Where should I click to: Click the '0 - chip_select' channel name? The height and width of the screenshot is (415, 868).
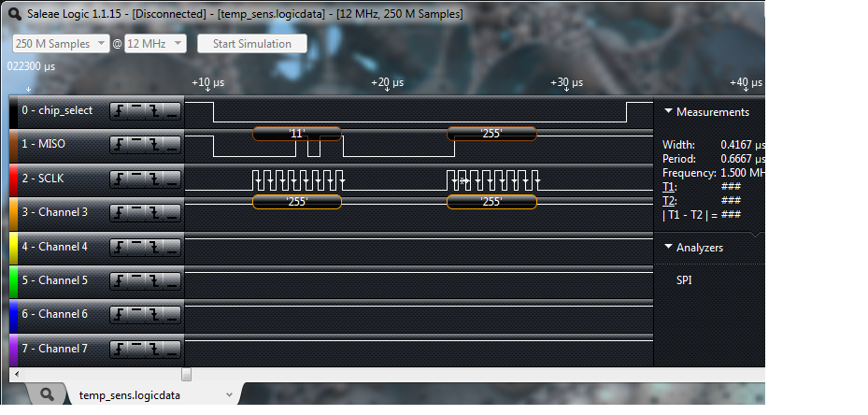tap(57, 110)
